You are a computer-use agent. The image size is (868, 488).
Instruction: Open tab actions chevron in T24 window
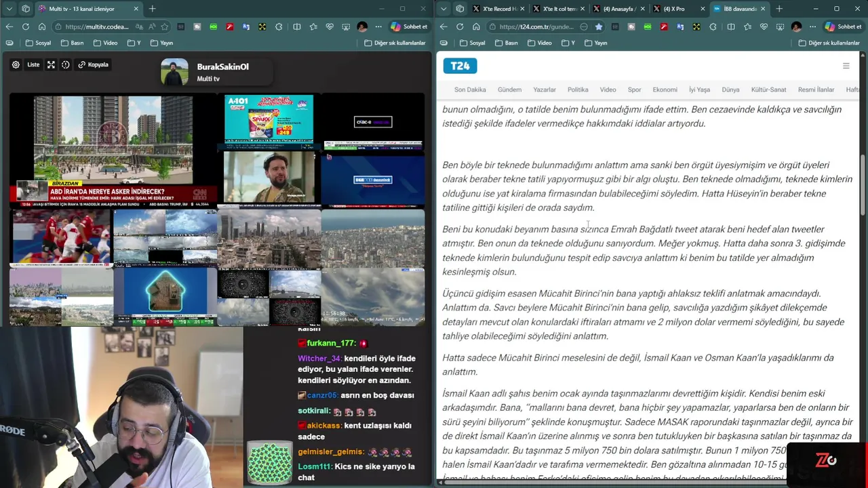(x=443, y=9)
